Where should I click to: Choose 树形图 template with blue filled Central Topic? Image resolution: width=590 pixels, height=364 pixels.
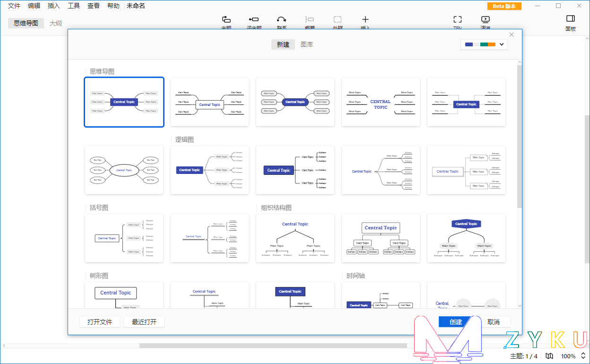pos(295,295)
